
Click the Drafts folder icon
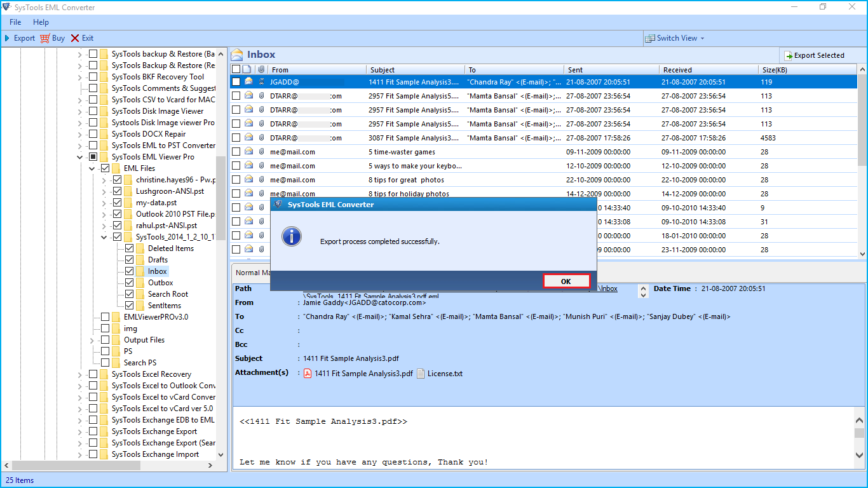[140, 260]
